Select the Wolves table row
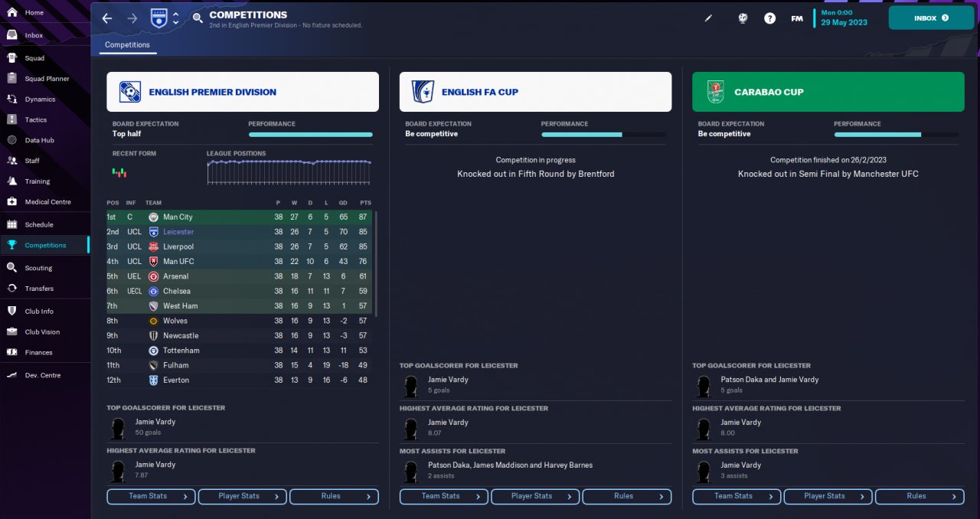Screen dimensions: 980x519 coord(240,321)
